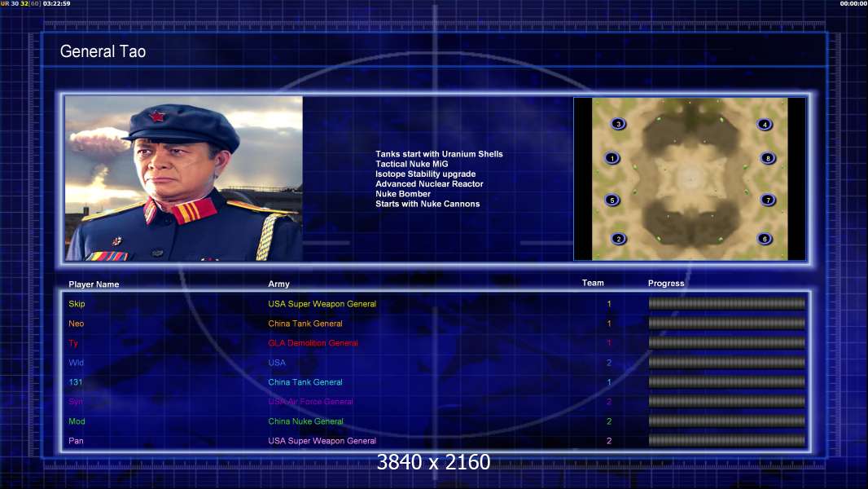The image size is (868, 489).
Task: Click start position 7 marker on minimap
Action: point(768,200)
